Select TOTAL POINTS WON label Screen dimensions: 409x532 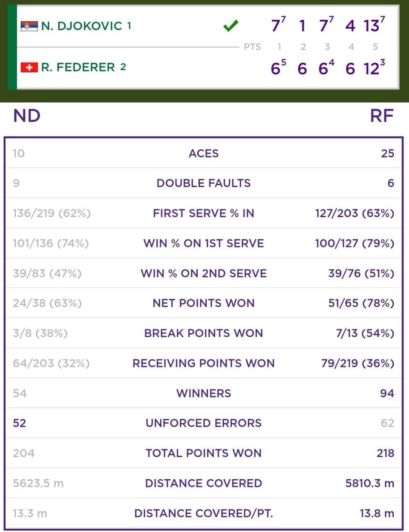point(204,453)
